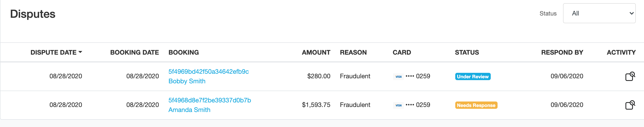Open Amanda Smith customer link
644x127 pixels.
point(189,110)
